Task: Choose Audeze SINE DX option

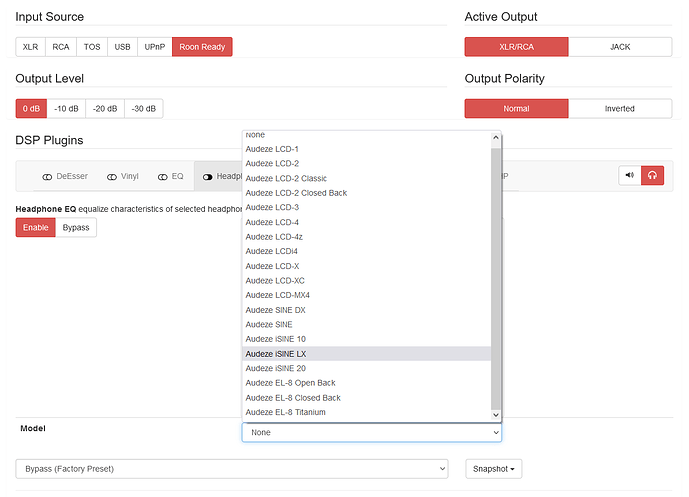Action: [366, 310]
